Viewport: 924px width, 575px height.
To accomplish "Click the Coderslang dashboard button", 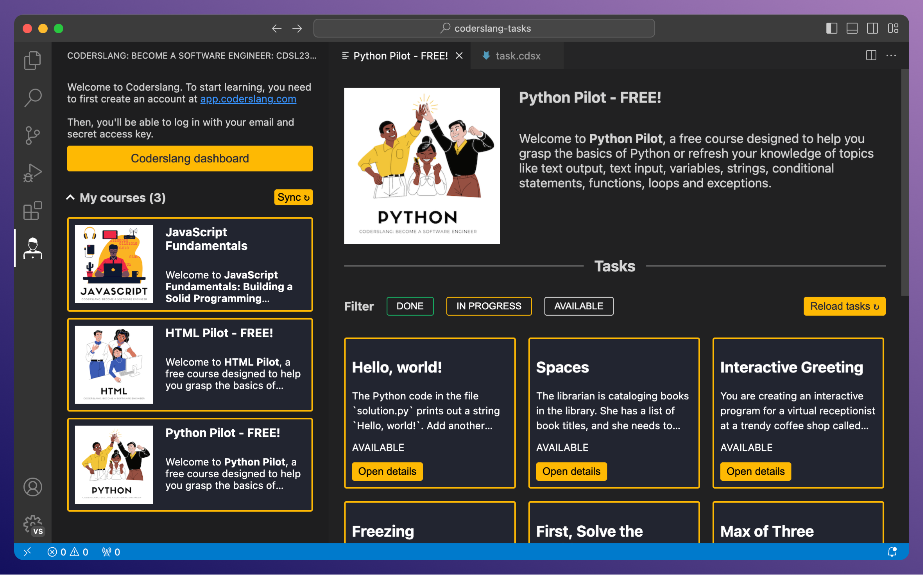I will tap(190, 158).
